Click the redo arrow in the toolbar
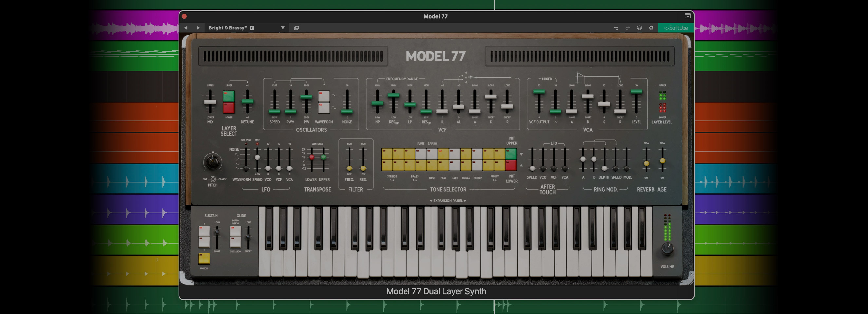 click(x=627, y=28)
